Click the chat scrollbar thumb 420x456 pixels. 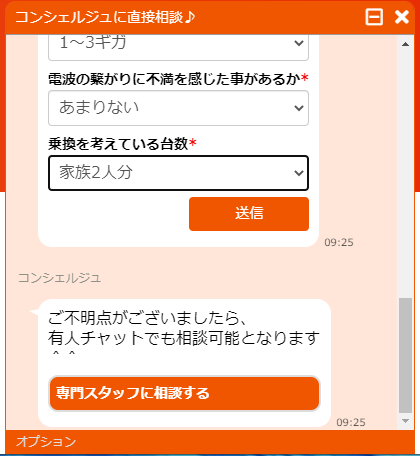point(405,356)
